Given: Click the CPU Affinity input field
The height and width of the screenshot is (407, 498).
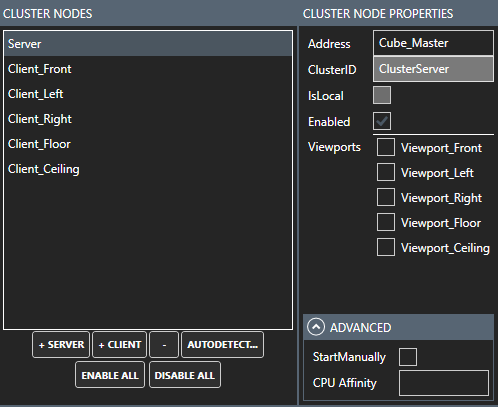Looking at the screenshot, I should click(444, 383).
